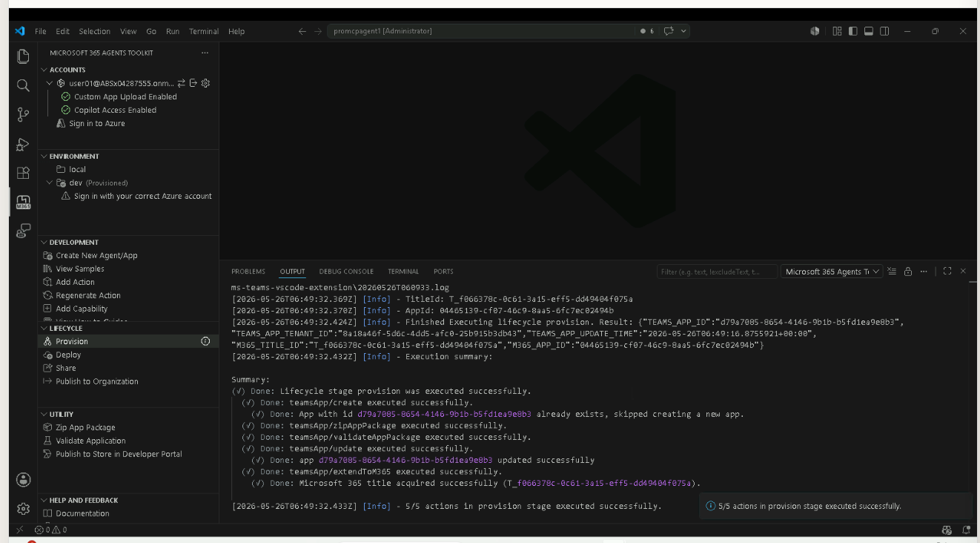The height and width of the screenshot is (543, 980).
Task: Open the Accounts icon in activity bar
Action: 23,479
